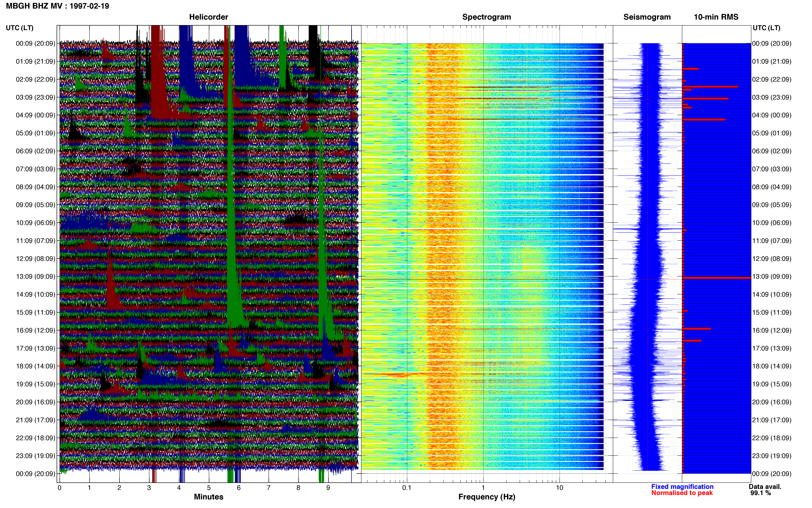Click the 'Minutes' x-axis label
This screenshot has width=812, height=508.
coord(209,497)
